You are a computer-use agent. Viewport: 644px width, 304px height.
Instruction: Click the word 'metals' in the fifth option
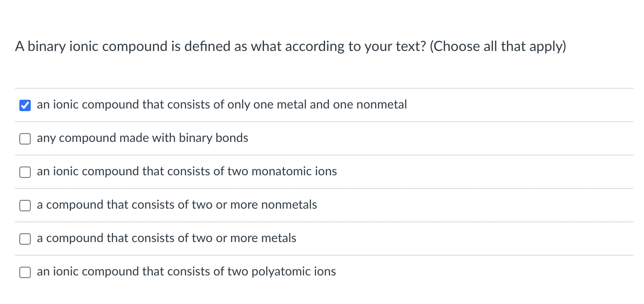tap(279, 238)
